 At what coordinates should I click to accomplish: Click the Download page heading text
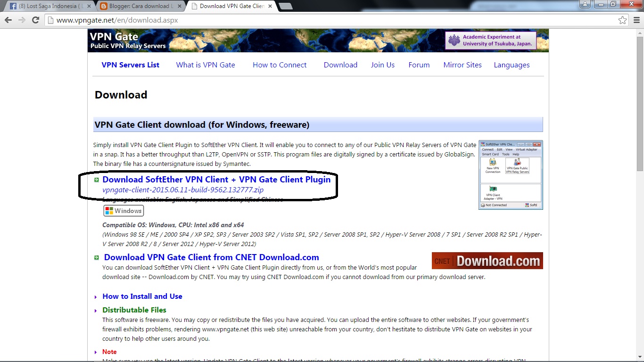[121, 95]
